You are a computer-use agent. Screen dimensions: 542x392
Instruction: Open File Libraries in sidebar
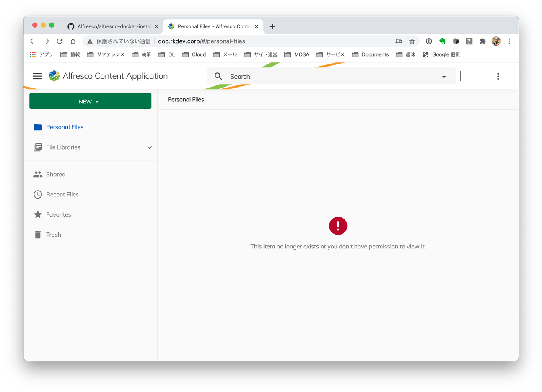(x=63, y=147)
